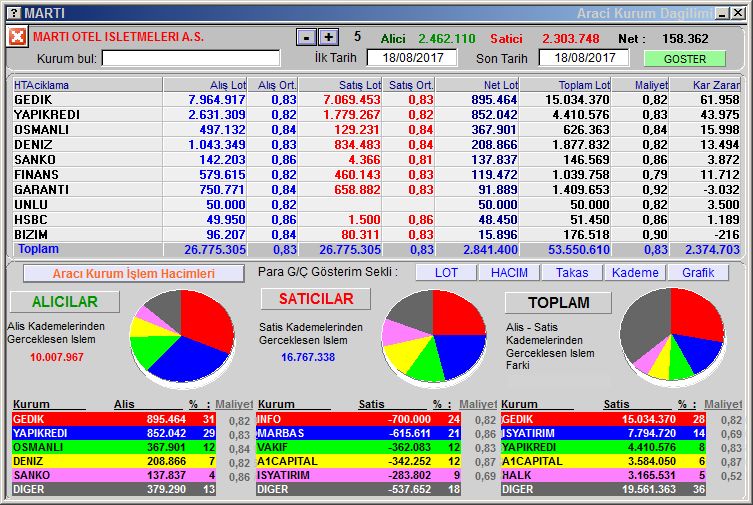Sort by Satış Lot column header
Image resolution: width=753 pixels, height=505 pixels.
(x=340, y=85)
